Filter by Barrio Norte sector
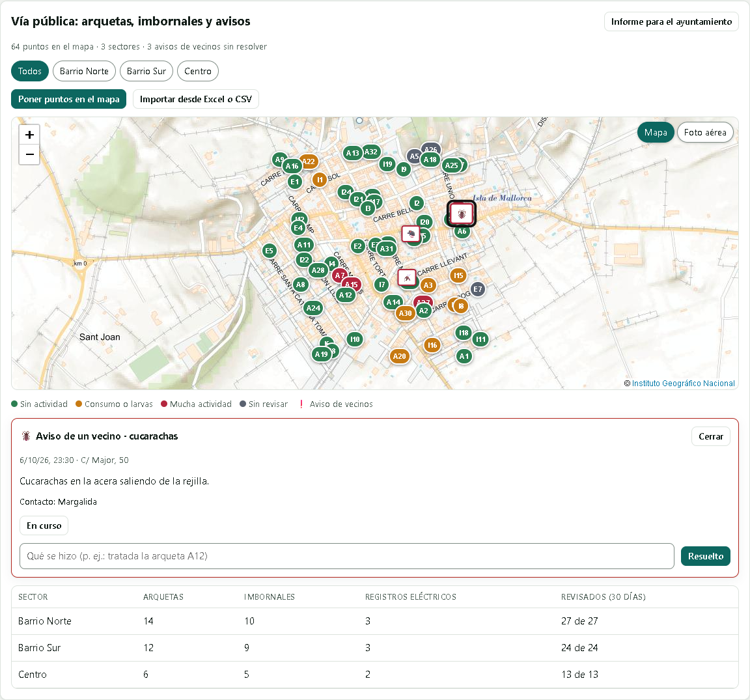Viewport: 750px width, 700px height. point(84,71)
